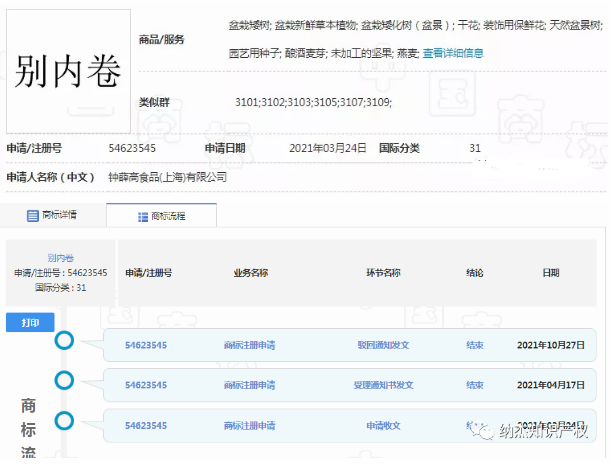Click 54623545 in the 受理通知书发文 row
This screenshot has width=612, height=466.
[x=146, y=385]
